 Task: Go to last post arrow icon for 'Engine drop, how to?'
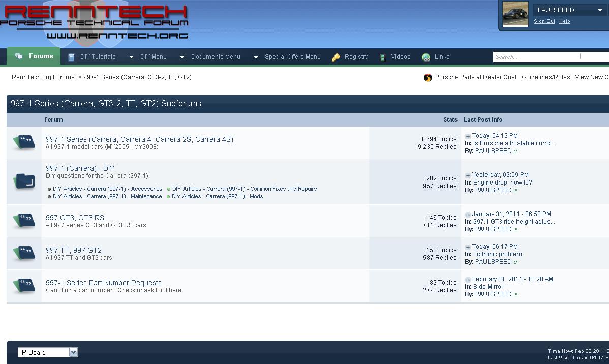pos(468,175)
